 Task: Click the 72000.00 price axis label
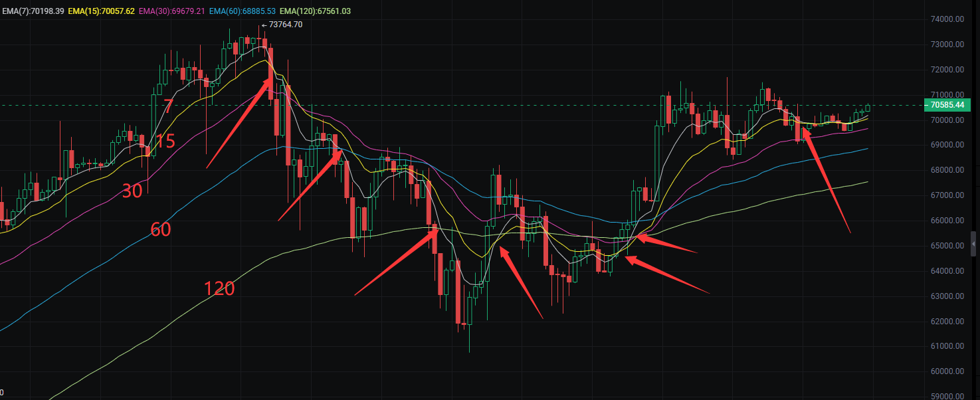coord(947,70)
